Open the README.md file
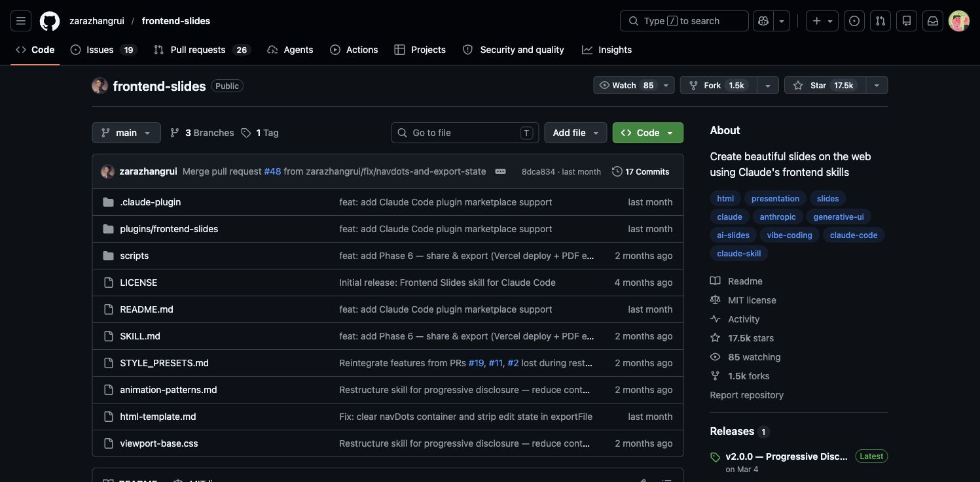 pos(147,309)
